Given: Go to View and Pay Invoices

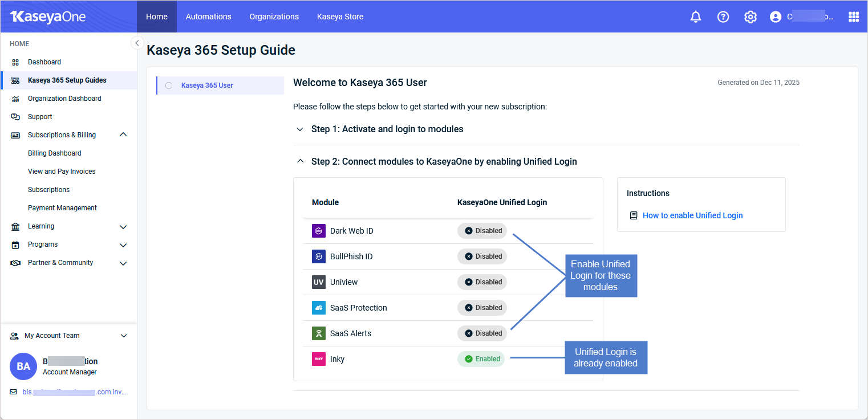Looking at the screenshot, I should pos(62,172).
